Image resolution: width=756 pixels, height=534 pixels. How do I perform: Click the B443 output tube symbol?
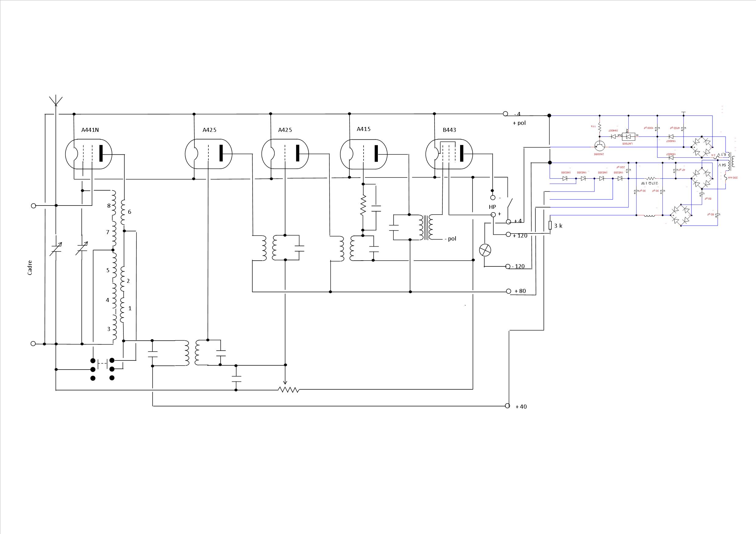tap(449, 154)
